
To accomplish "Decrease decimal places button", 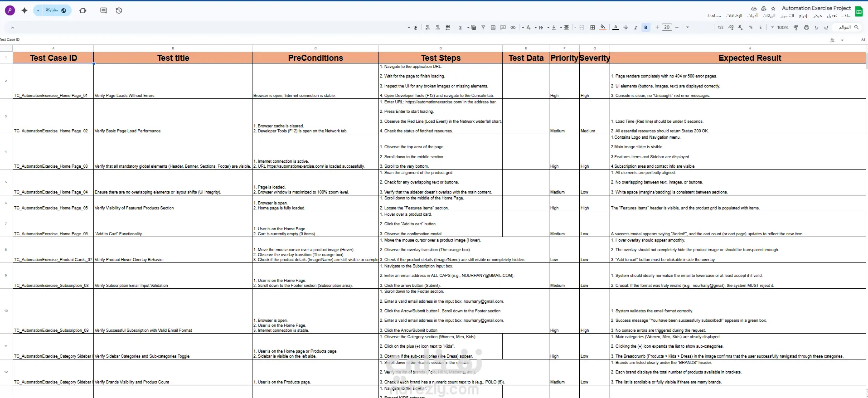I will 741,27.
